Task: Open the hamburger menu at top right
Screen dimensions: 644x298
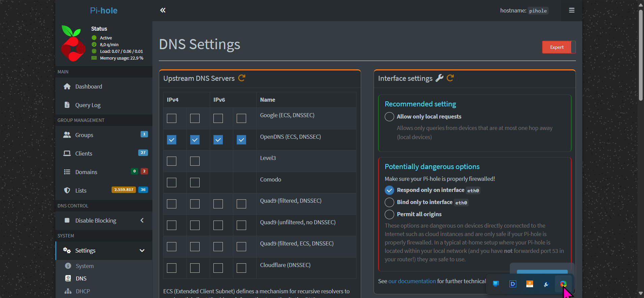Action: tap(572, 10)
